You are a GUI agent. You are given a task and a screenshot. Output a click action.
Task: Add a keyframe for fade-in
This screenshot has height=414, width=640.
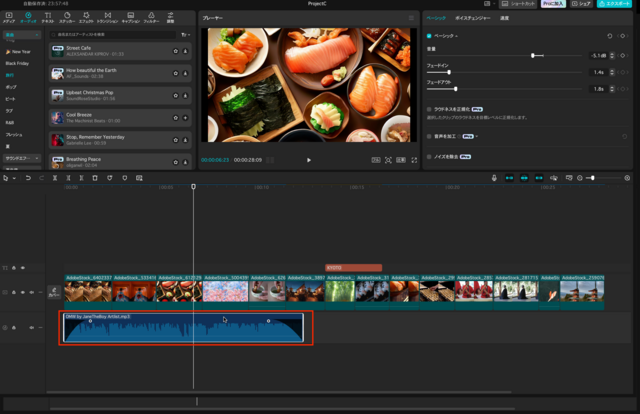click(622, 72)
